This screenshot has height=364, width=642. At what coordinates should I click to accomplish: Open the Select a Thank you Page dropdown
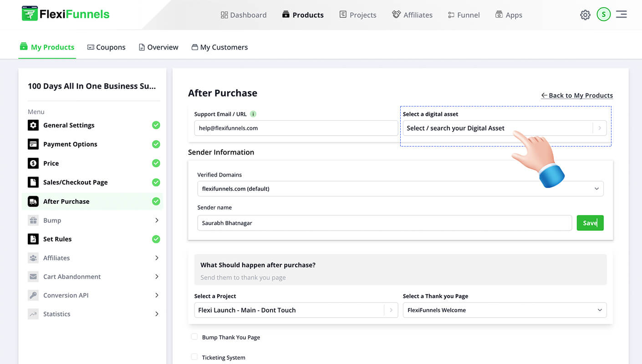504,310
